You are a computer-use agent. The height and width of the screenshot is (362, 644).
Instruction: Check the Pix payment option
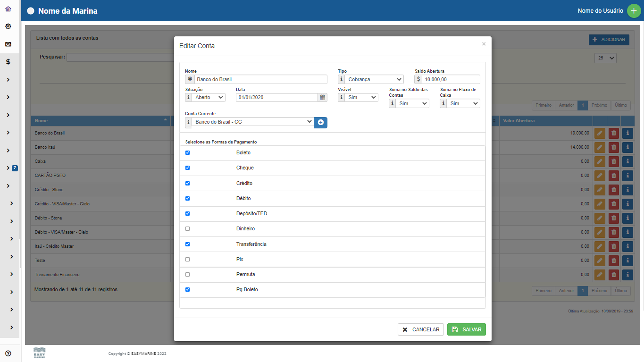click(188, 260)
